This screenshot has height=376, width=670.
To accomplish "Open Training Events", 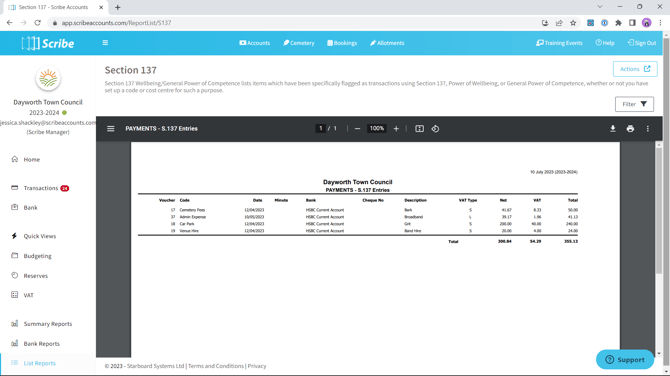I will point(559,43).
